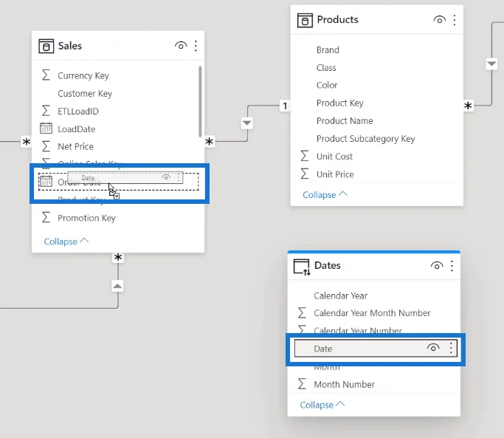Click the calendar icon next to Order Date
The width and height of the screenshot is (504, 438).
click(x=46, y=182)
